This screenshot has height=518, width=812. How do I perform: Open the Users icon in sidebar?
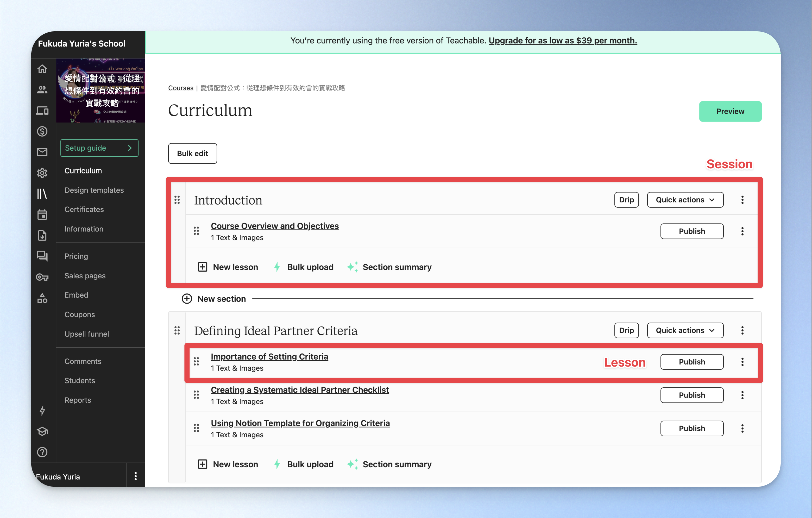42,90
